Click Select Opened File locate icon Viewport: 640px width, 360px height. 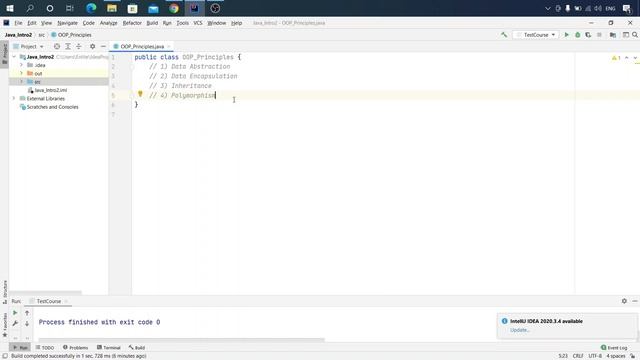coord(57,47)
